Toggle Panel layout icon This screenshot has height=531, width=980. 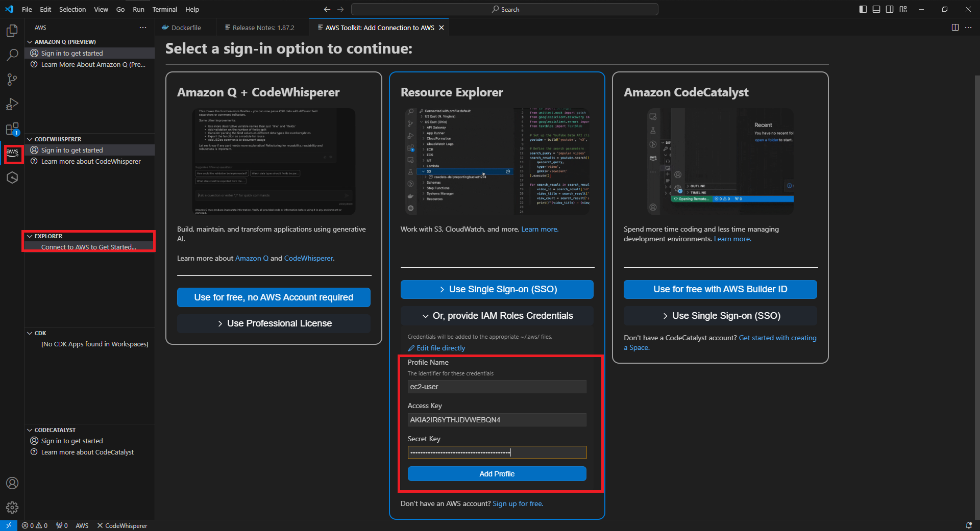[876, 9]
